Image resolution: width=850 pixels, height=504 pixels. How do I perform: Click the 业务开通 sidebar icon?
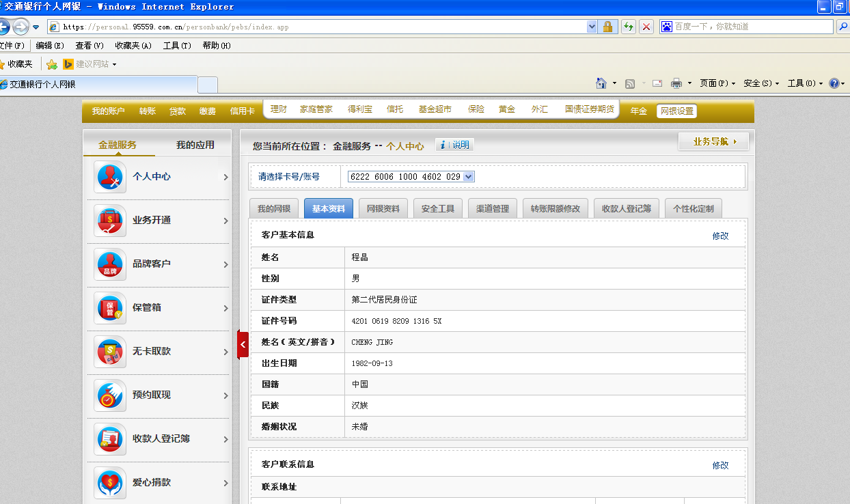[x=110, y=221]
